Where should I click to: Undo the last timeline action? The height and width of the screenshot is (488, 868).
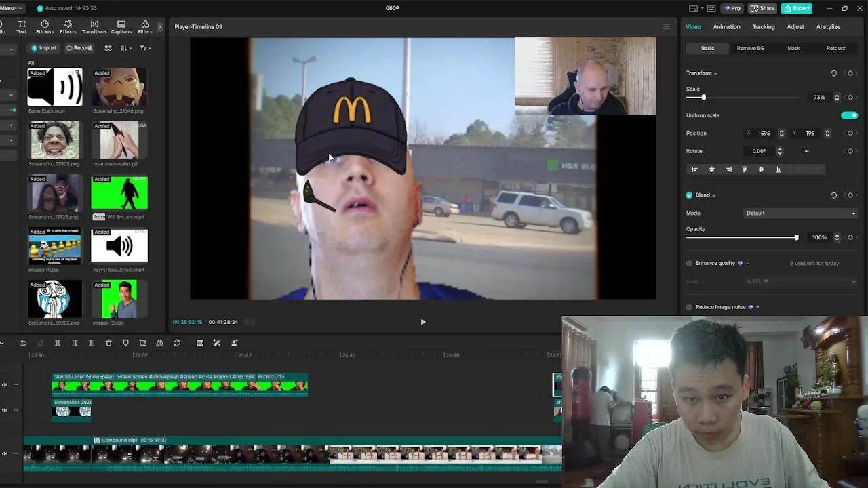coord(23,343)
